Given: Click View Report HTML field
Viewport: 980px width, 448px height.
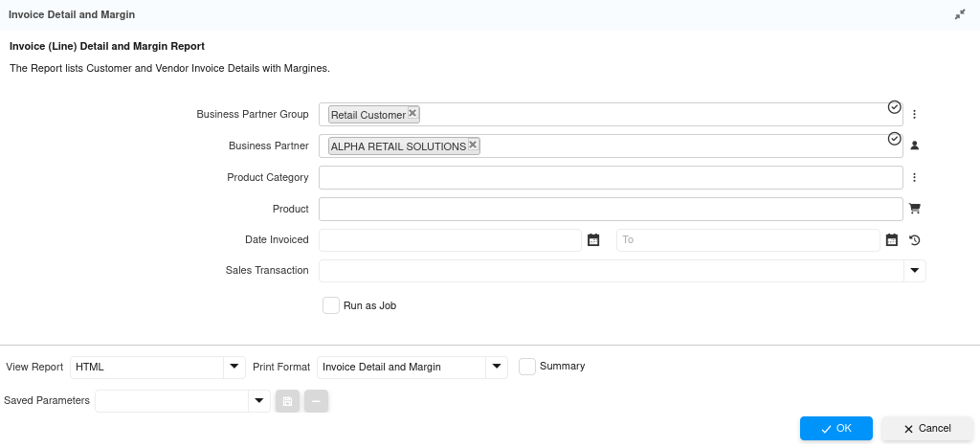Looking at the screenshot, I should (x=146, y=367).
